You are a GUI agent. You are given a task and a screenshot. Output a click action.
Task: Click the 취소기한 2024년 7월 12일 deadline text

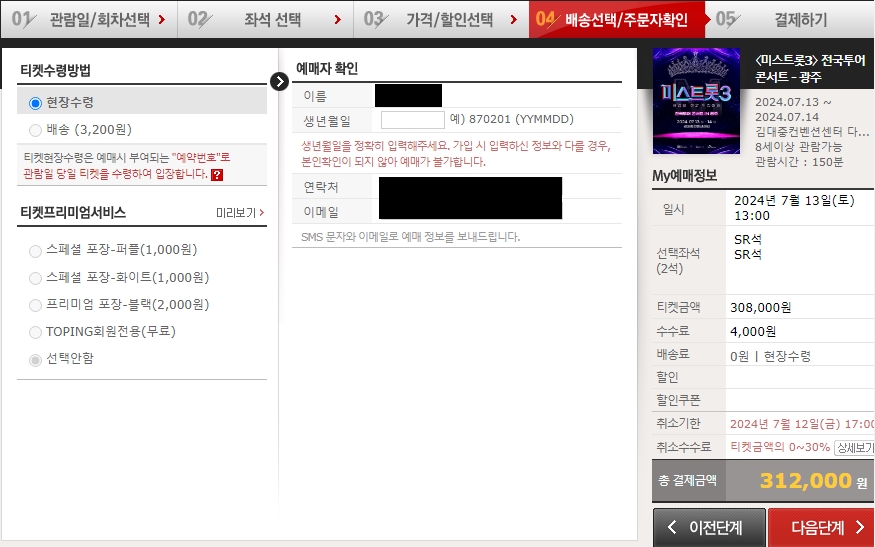point(802,424)
